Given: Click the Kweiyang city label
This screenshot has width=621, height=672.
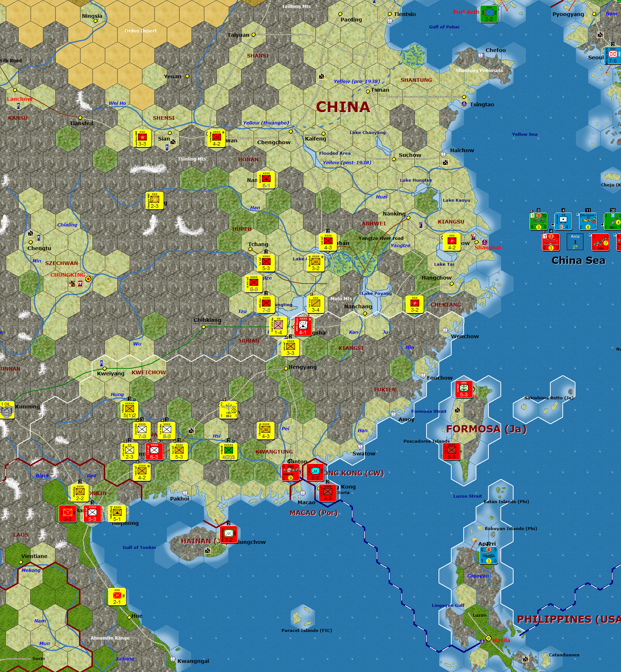Looking at the screenshot, I should [x=111, y=373].
